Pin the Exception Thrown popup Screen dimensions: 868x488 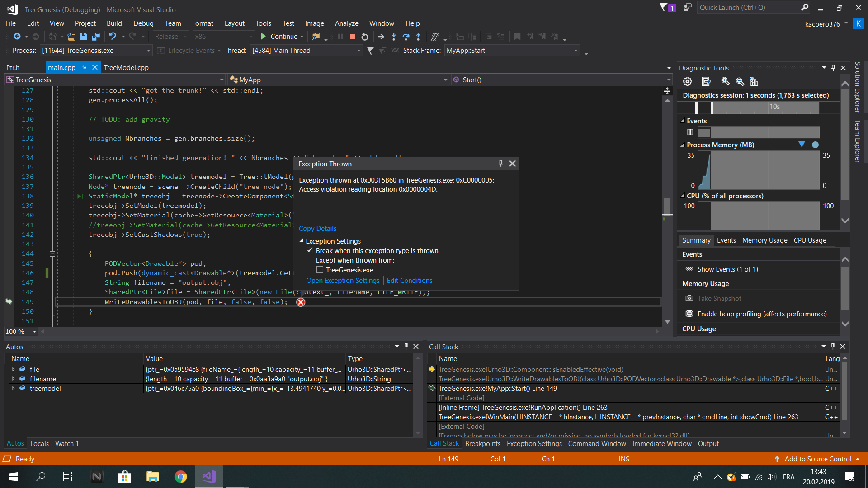[500, 164]
